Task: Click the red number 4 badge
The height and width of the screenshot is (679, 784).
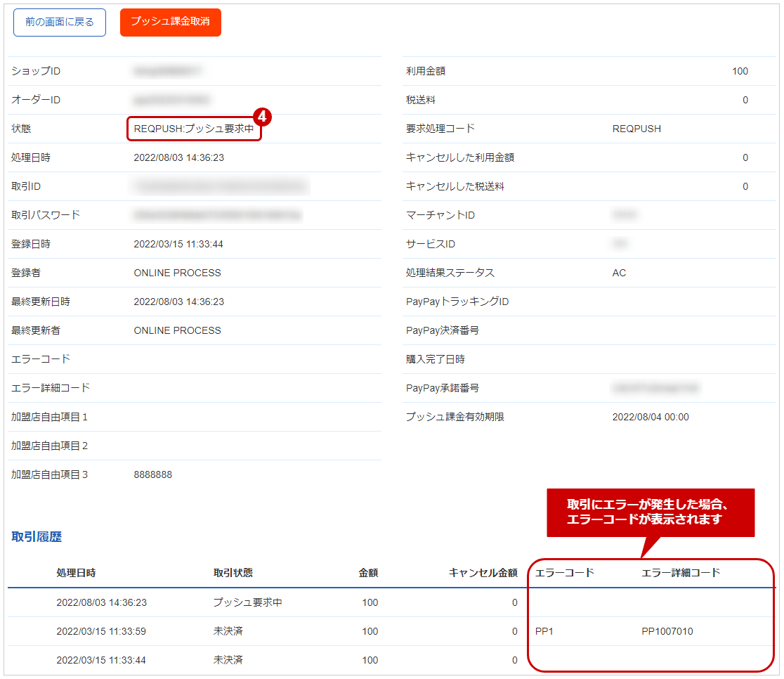Action: (263, 116)
